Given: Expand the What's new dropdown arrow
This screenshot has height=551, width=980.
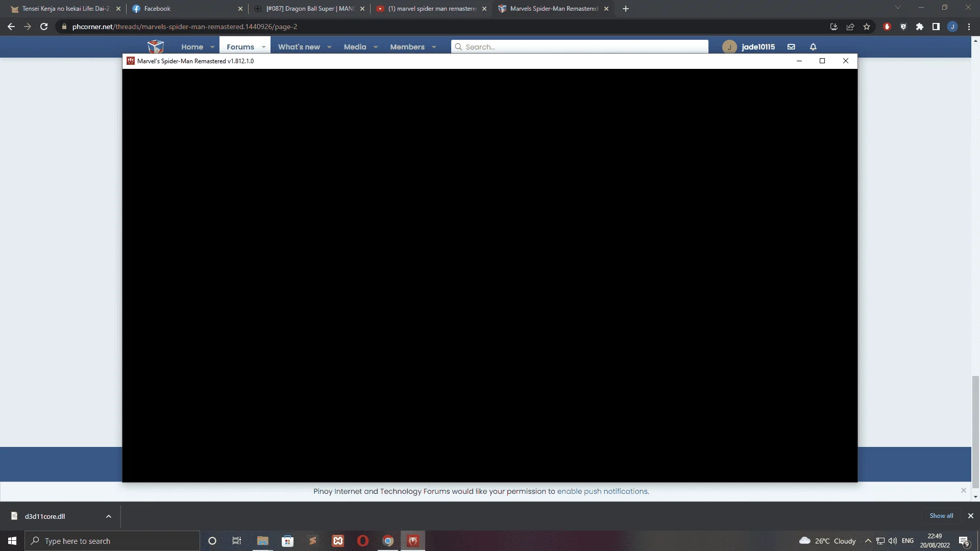Looking at the screenshot, I should (x=329, y=47).
